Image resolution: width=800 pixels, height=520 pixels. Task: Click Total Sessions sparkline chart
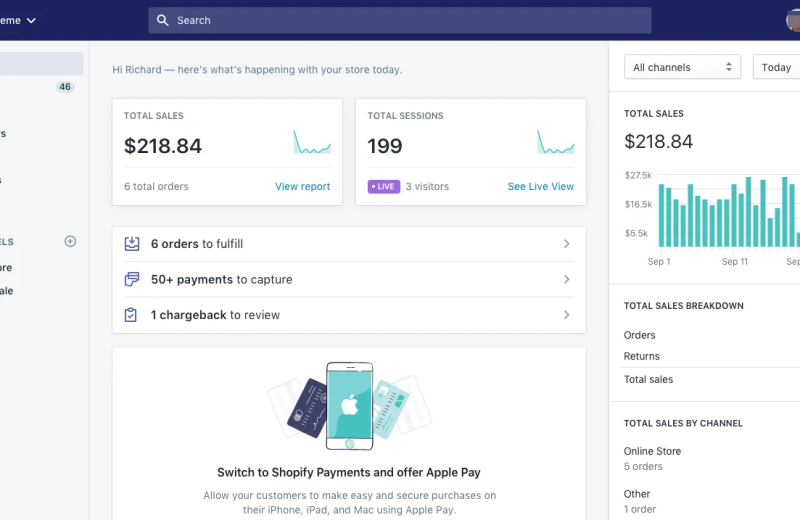[x=556, y=142]
